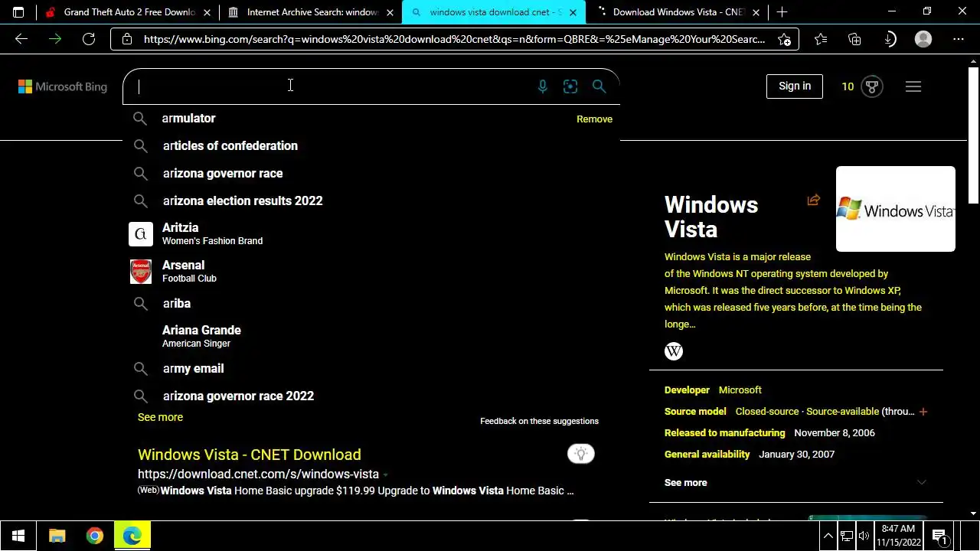This screenshot has height=551, width=980.
Task: Go back to previous page
Action: click(21, 39)
